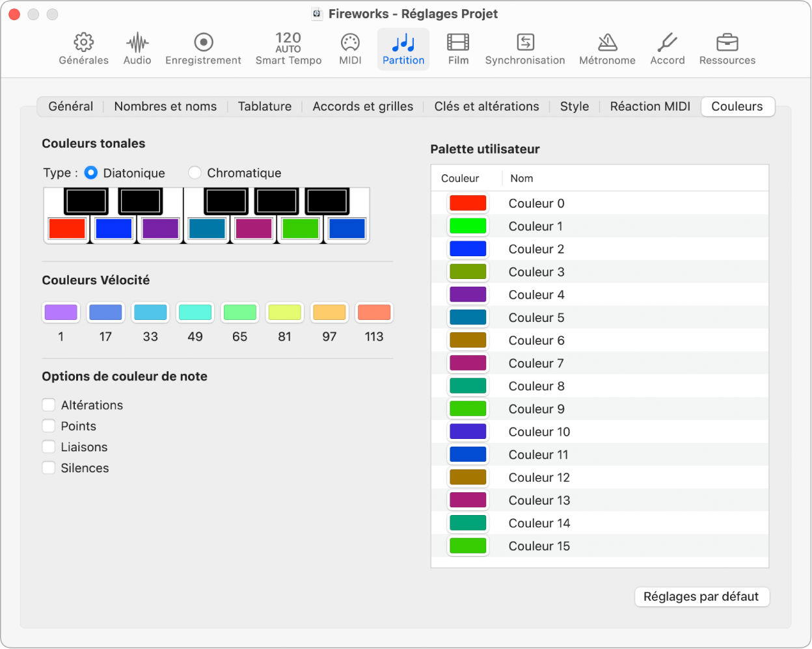Toggle the Silences checkbox

[x=49, y=468]
